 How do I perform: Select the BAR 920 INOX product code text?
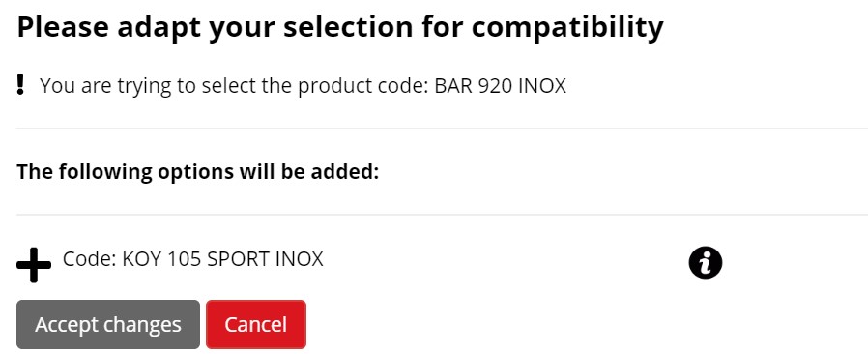501,86
